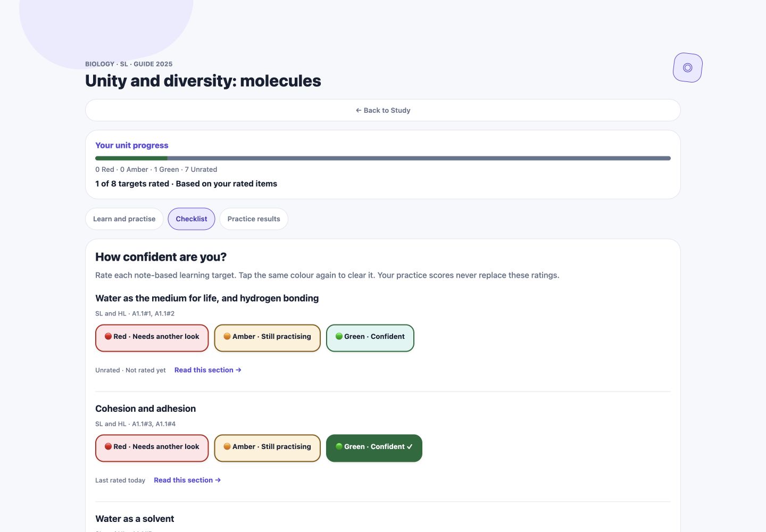Click the Your unit progress heading

132,145
